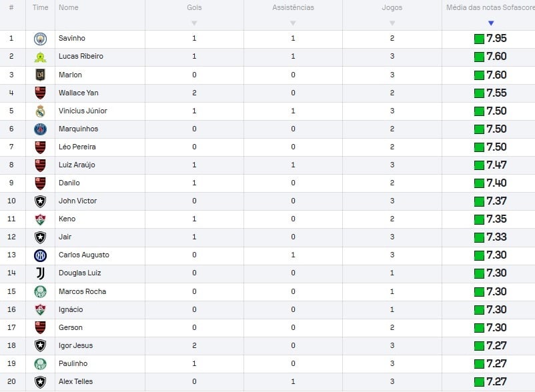
Task: Sort by Jogos column arrow
Action: click(392, 23)
